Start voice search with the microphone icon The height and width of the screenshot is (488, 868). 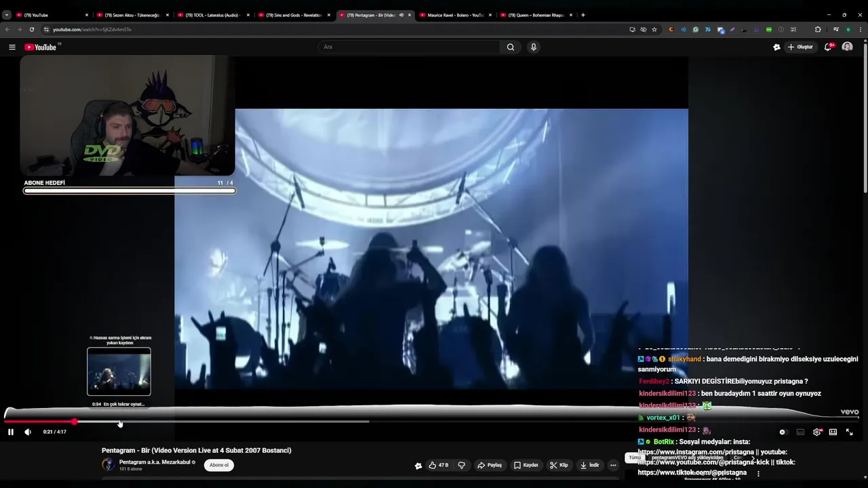pyautogui.click(x=534, y=47)
